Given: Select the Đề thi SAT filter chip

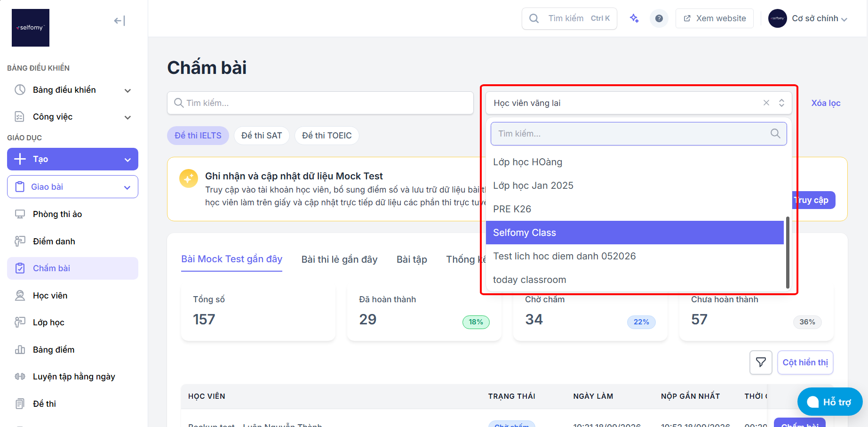Looking at the screenshot, I should coord(262,136).
